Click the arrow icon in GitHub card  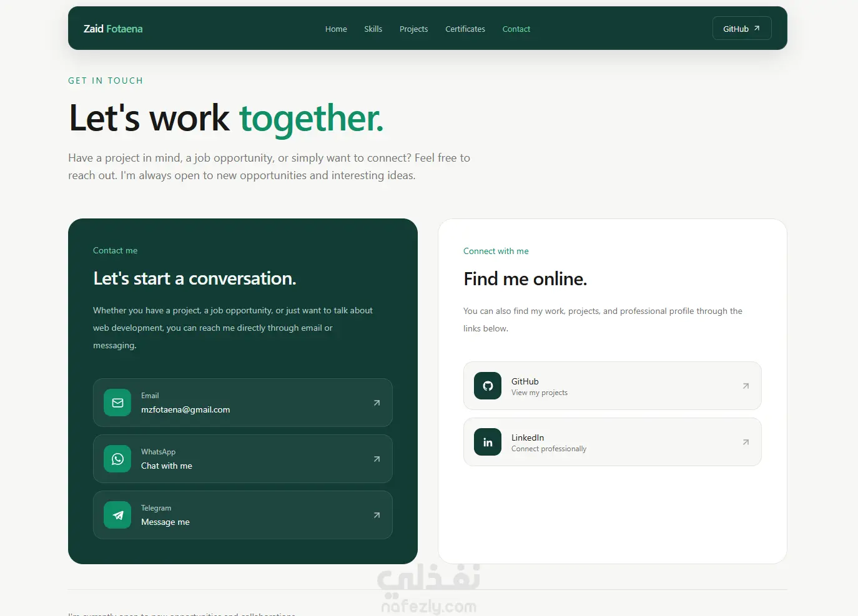746,386
